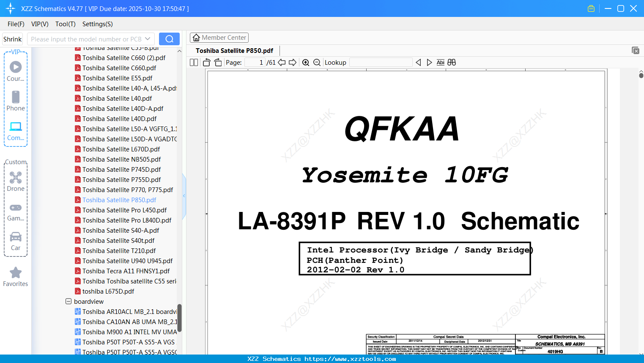Open Toshiba Satellite P745D.pdf
This screenshot has width=644, height=363.
pyautogui.click(x=122, y=170)
